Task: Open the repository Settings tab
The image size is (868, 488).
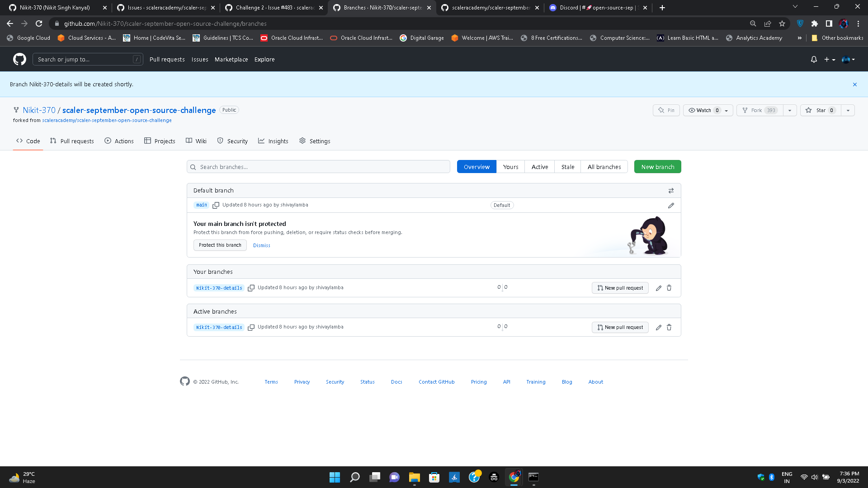Action: click(x=315, y=141)
